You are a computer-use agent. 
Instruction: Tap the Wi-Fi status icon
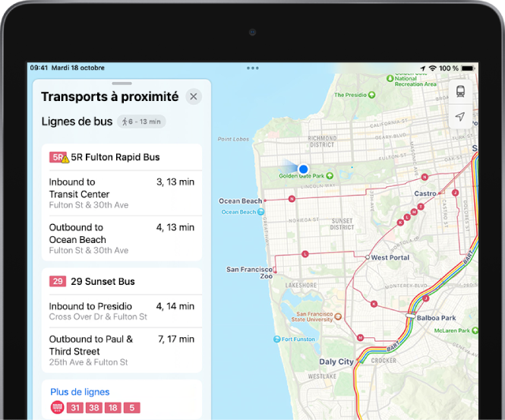(433, 68)
